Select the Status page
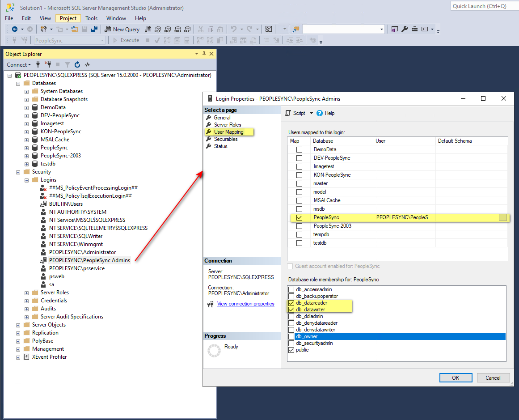Image resolution: width=519 pixels, height=420 pixels. 220,146
